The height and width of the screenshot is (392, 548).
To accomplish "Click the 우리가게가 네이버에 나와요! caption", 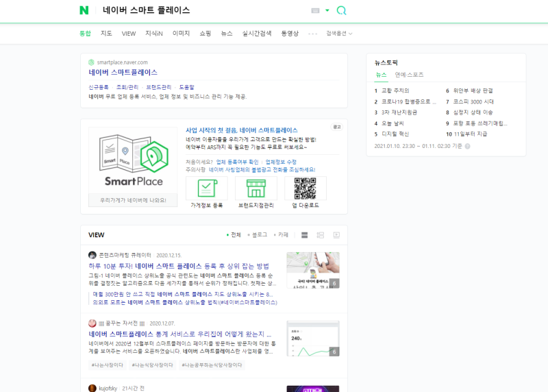I will tap(133, 200).
